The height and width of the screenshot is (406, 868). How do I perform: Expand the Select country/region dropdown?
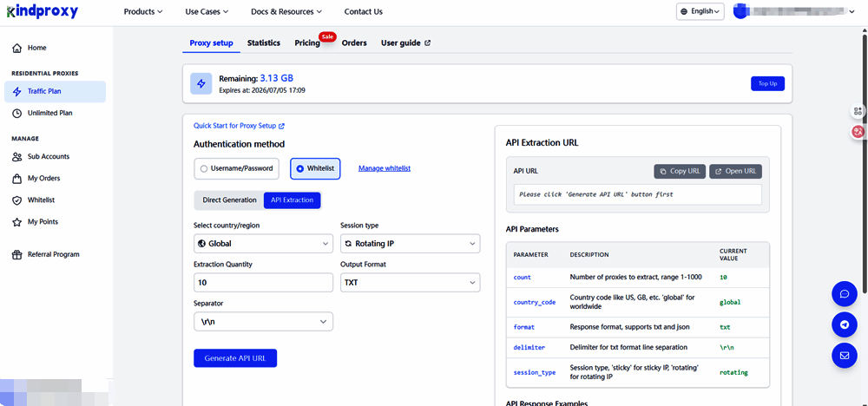click(x=263, y=244)
